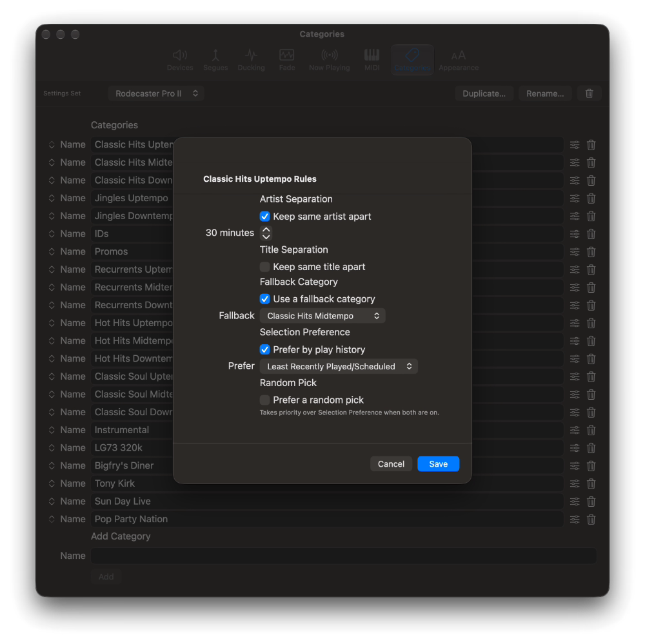Open the Fallback category dropdown
This screenshot has width=645, height=644.
[322, 316]
